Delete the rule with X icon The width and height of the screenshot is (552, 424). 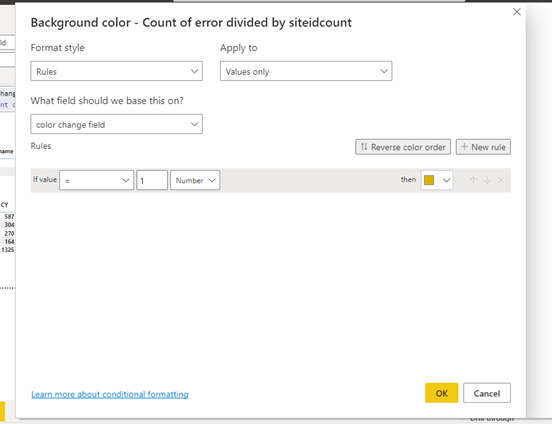501,180
